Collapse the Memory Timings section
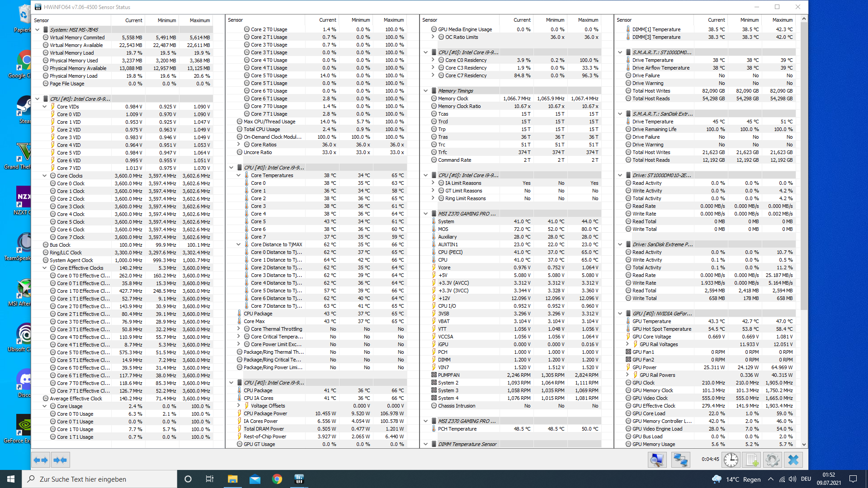The image size is (868, 488). (x=426, y=91)
